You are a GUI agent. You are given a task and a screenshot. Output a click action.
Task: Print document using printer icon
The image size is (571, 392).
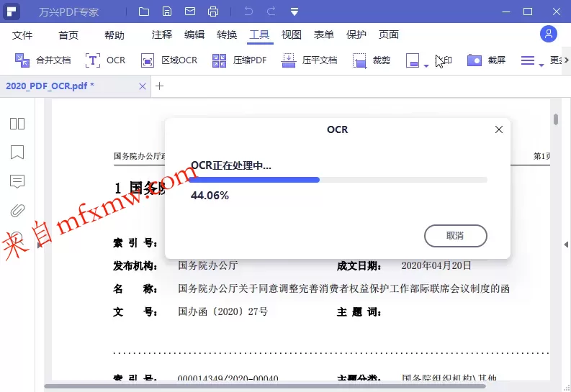coord(213,12)
